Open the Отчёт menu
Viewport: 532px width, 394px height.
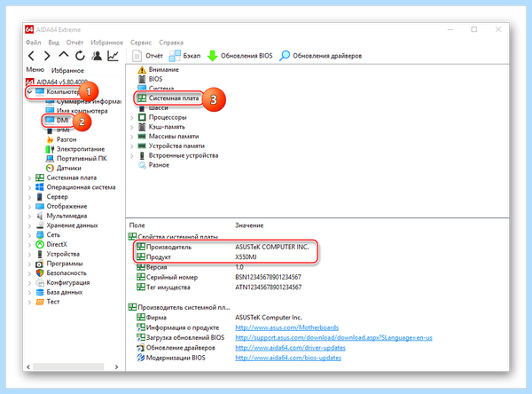coord(74,43)
